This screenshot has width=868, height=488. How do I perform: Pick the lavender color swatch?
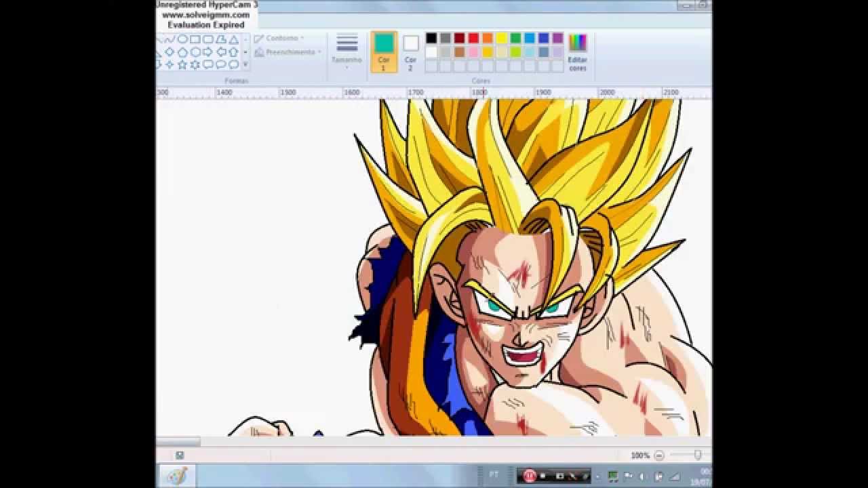click(558, 52)
